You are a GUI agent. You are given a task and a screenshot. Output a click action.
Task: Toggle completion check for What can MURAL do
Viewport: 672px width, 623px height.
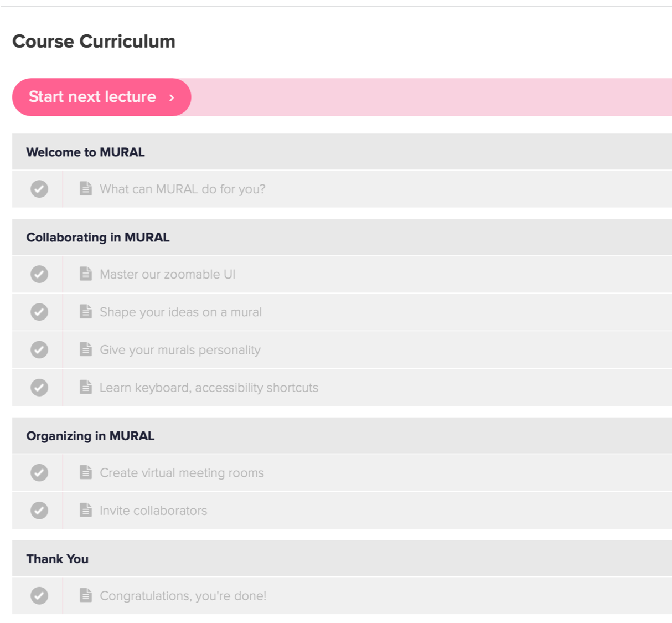[x=39, y=189]
